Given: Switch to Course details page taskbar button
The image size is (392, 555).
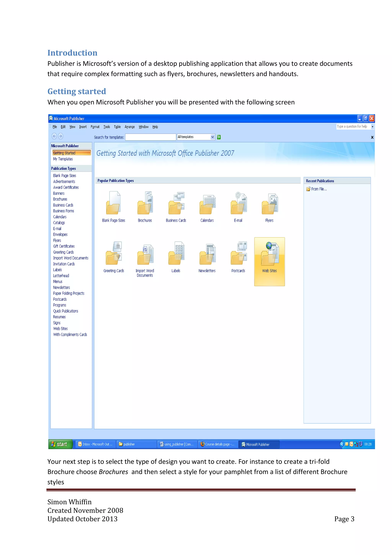Looking at the screenshot, I should tap(218, 444).
